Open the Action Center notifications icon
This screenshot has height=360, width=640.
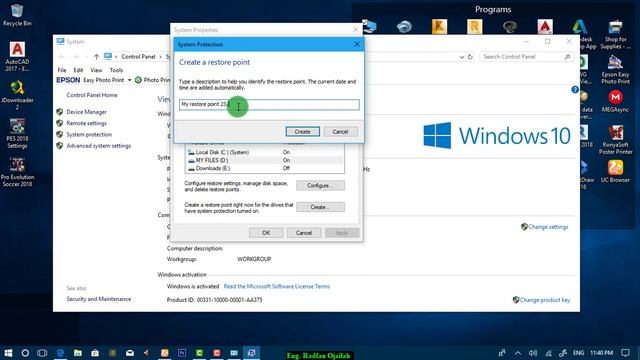pos(625,353)
